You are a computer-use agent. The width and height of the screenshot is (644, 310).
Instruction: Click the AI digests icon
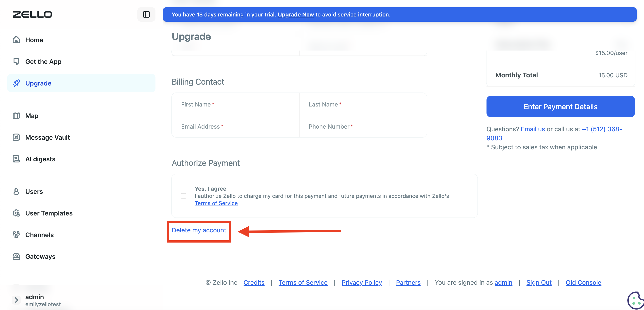[x=16, y=159]
